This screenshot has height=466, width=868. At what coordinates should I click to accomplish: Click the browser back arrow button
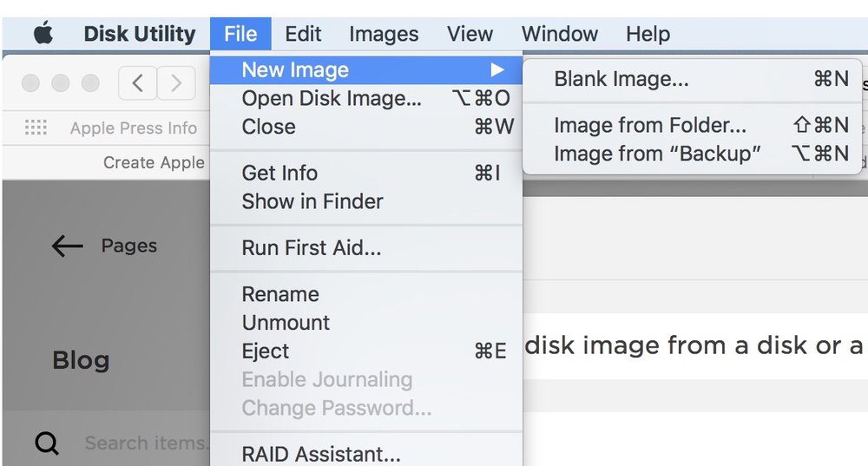pyautogui.click(x=137, y=83)
